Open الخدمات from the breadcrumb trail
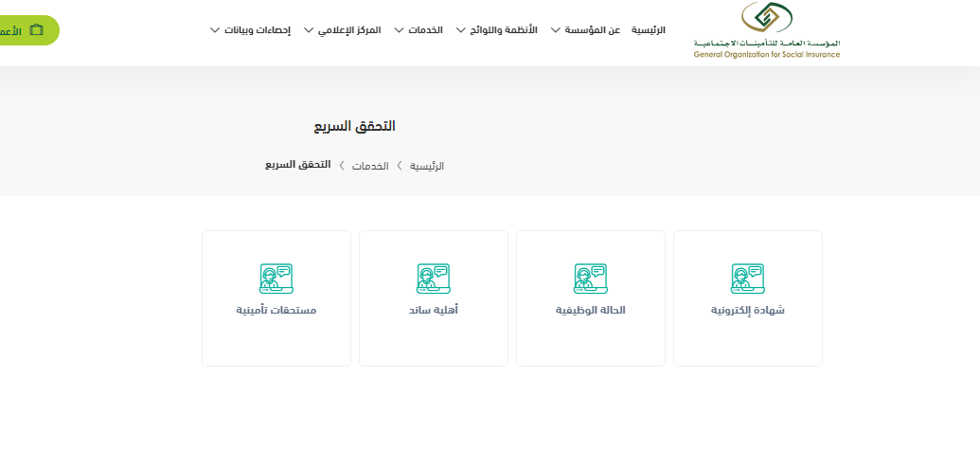980x450 pixels. pos(370,166)
